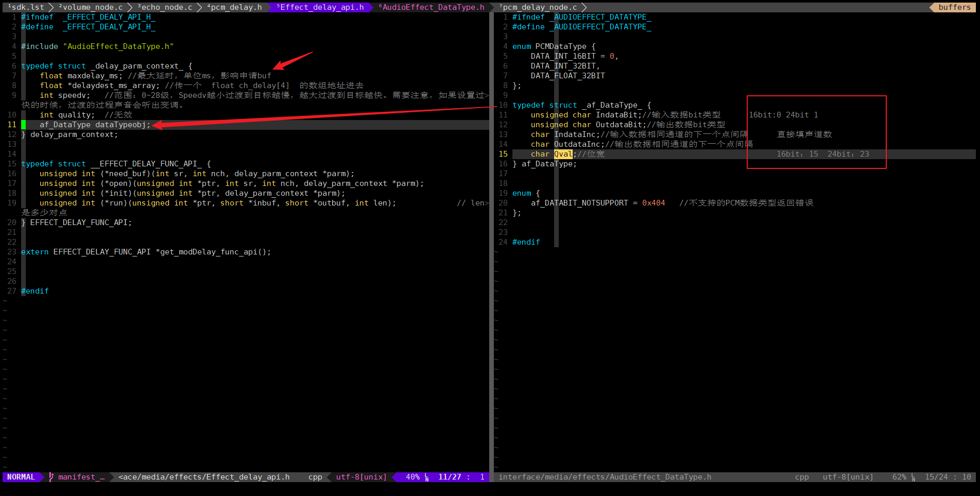Click the AudioEffect_DataType.h path in right statusline
980x496 pixels.
click(x=605, y=477)
